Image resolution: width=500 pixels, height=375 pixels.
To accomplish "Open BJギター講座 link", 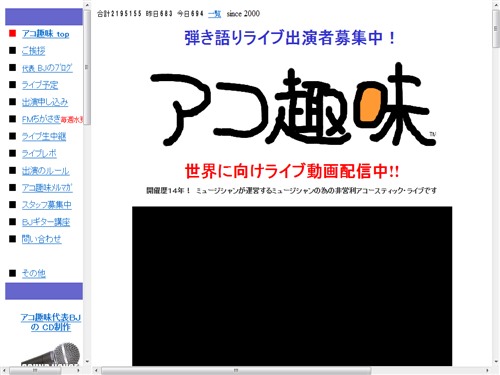I will (x=46, y=222).
